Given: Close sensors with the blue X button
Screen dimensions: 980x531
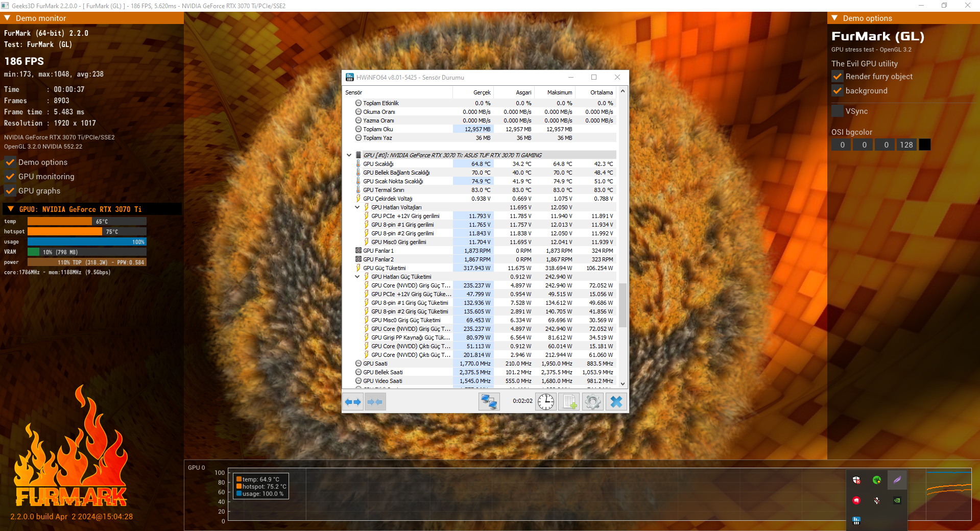Looking at the screenshot, I should (616, 402).
